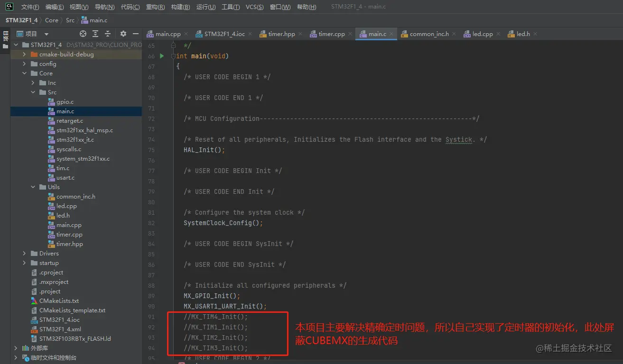623x364 pixels.
Task: Open the 帮助 menu
Action: tap(306, 7)
